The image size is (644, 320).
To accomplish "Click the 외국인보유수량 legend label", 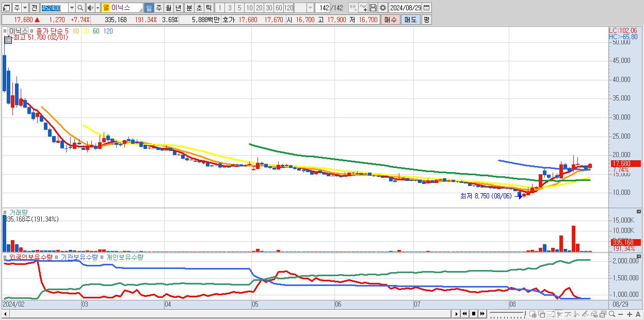I will [x=31, y=257].
